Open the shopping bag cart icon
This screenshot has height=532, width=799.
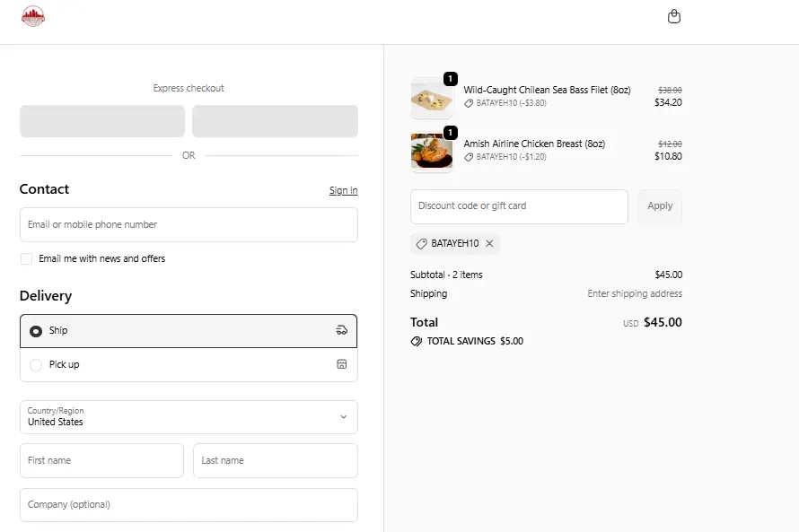point(674,16)
